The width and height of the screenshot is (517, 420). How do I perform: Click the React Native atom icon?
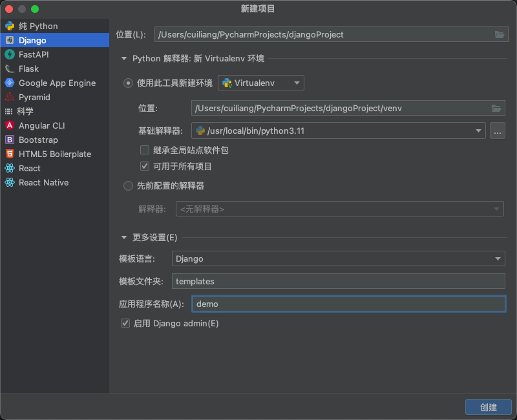click(10, 182)
